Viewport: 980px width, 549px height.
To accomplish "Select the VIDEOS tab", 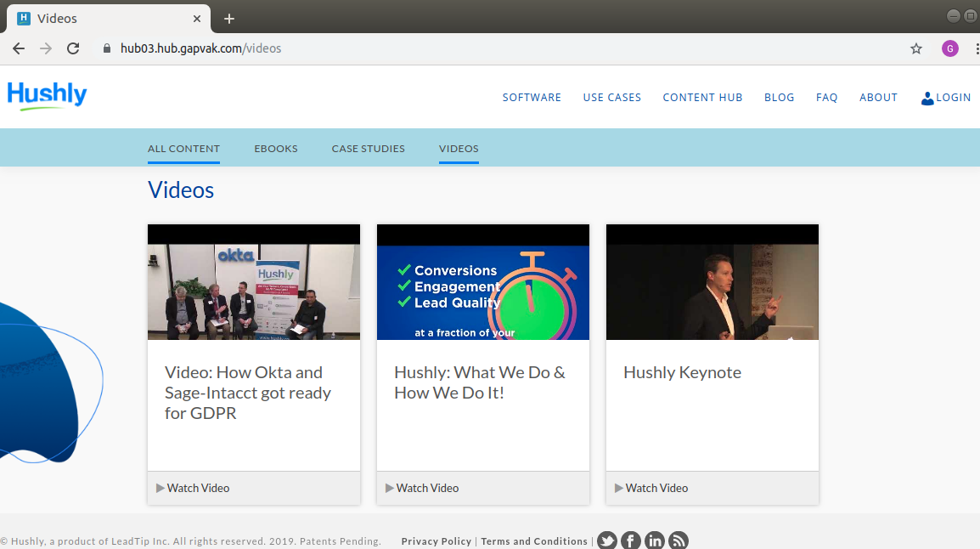I will pyautogui.click(x=459, y=149).
